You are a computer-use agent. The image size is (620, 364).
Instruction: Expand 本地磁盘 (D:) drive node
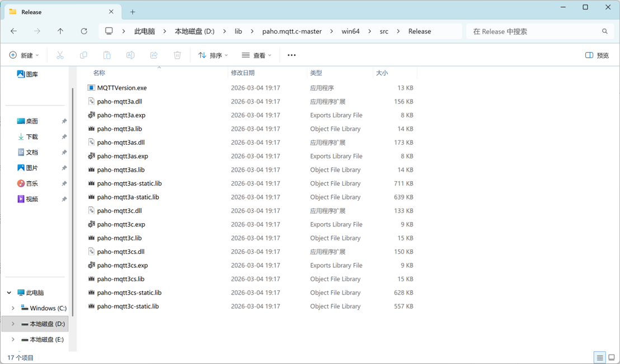pos(13,324)
